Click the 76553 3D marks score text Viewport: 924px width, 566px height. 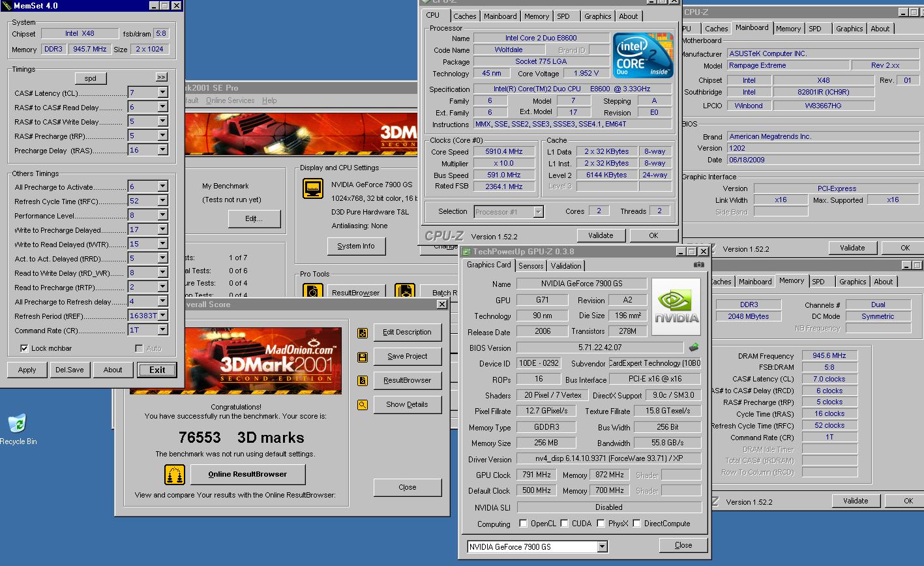[x=241, y=438]
